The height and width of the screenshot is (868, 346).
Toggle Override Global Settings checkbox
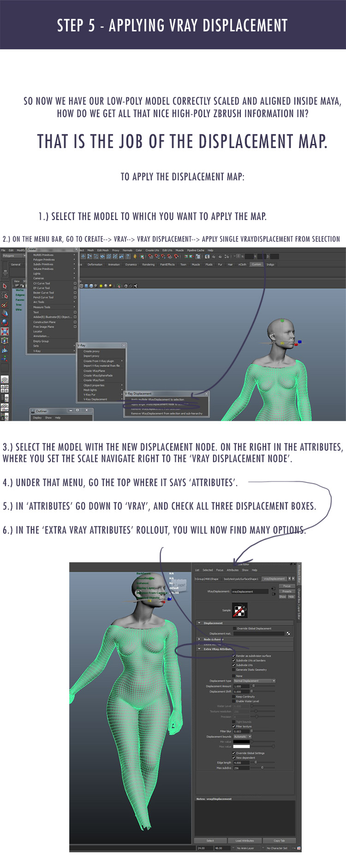tap(233, 753)
